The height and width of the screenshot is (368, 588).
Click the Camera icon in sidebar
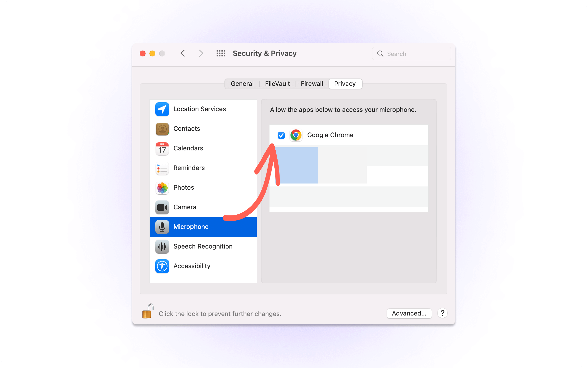point(162,207)
